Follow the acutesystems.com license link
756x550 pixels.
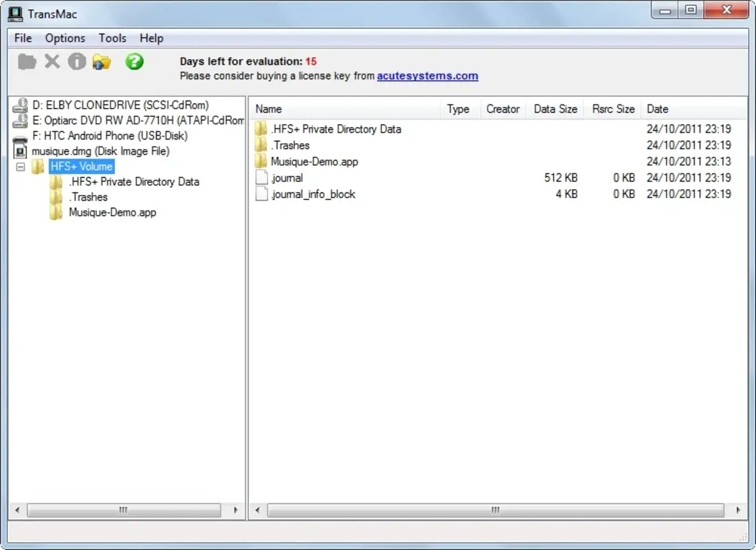pyautogui.click(x=426, y=76)
